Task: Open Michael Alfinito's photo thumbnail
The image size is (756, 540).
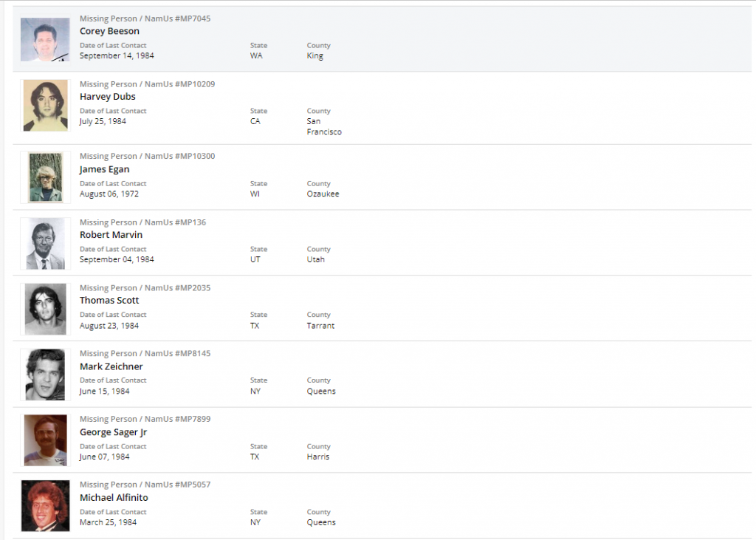Action: (x=45, y=506)
